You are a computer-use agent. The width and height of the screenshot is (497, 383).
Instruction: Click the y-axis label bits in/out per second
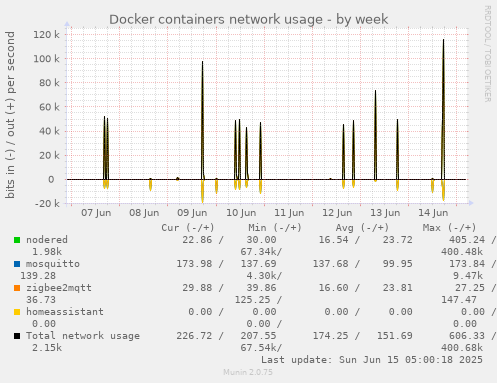[10, 115]
